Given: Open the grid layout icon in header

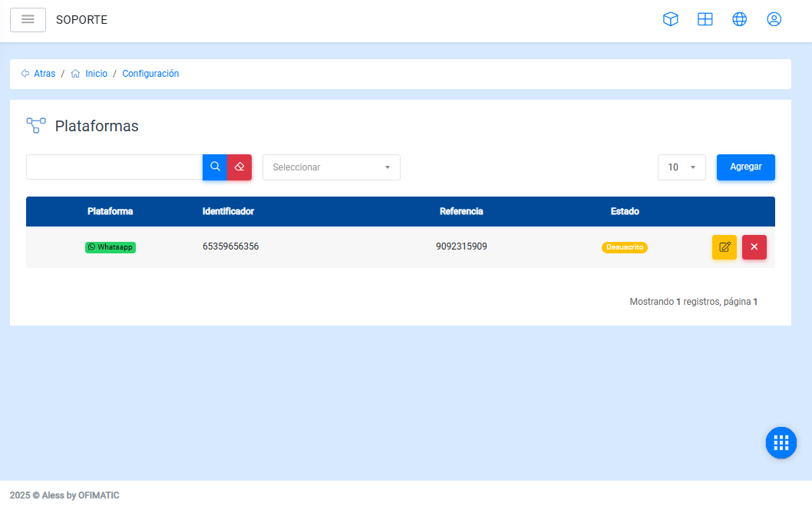Looking at the screenshot, I should 705,19.
